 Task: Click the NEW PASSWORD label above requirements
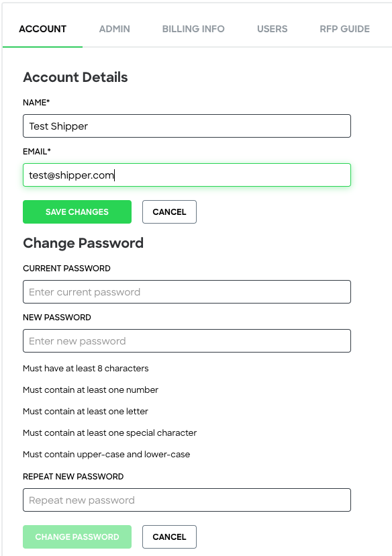[57, 318]
